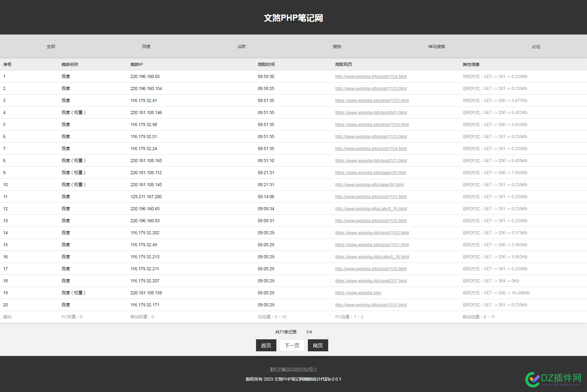Click the 移动权重：0 cell
This screenshot has height=392, width=587.
click(142, 317)
